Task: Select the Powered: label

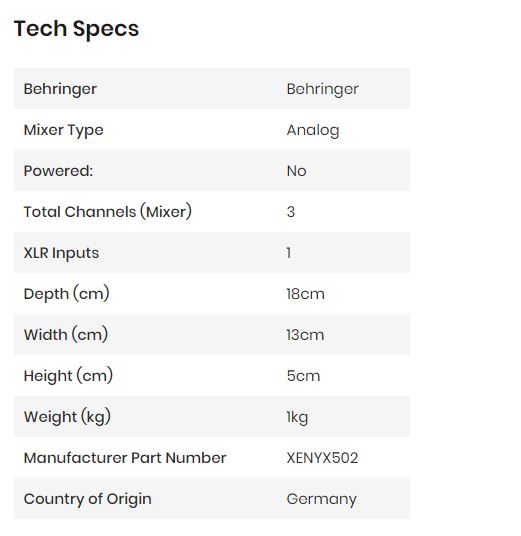Action: (58, 171)
